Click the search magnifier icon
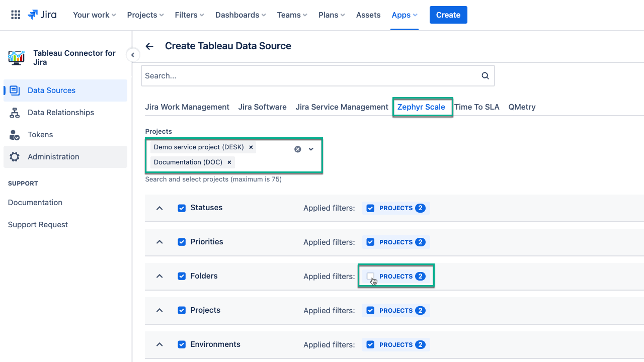 485,76
